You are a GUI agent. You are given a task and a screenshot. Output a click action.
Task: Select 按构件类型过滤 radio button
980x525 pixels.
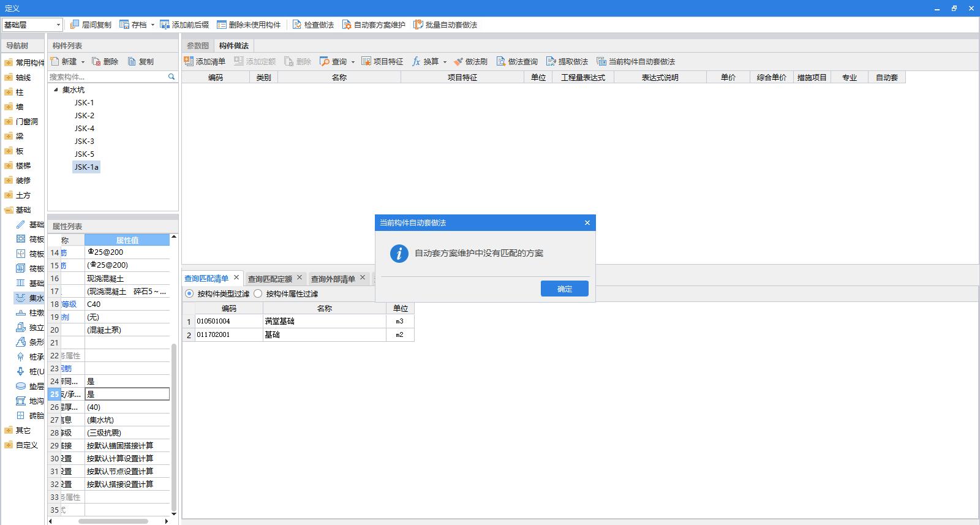point(189,293)
